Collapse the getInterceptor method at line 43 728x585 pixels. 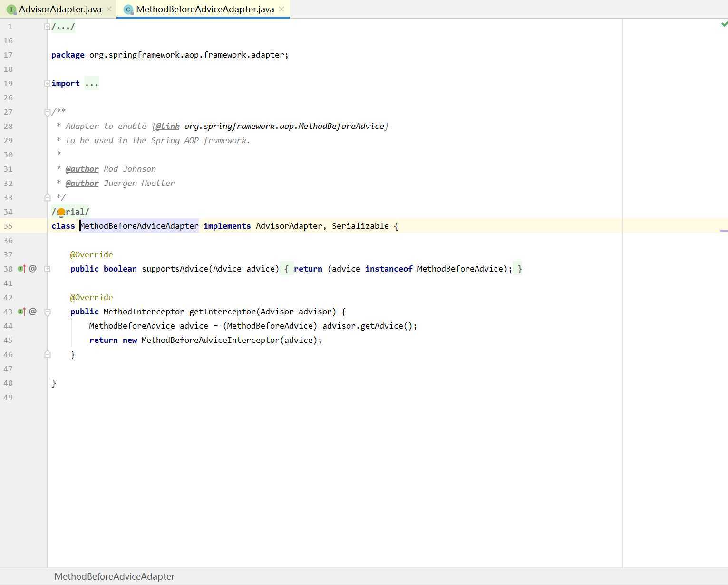coord(47,312)
